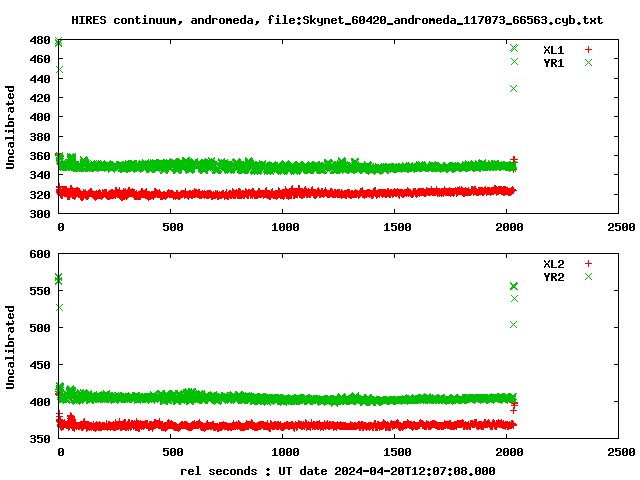Click the 350 tick label on the bottom plot
The width and height of the screenshot is (640, 480).
click(x=40, y=439)
